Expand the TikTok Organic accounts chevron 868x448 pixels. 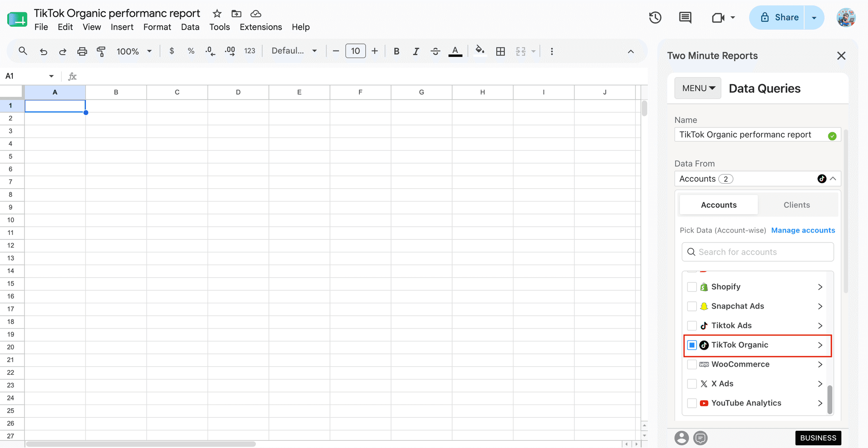coord(820,345)
